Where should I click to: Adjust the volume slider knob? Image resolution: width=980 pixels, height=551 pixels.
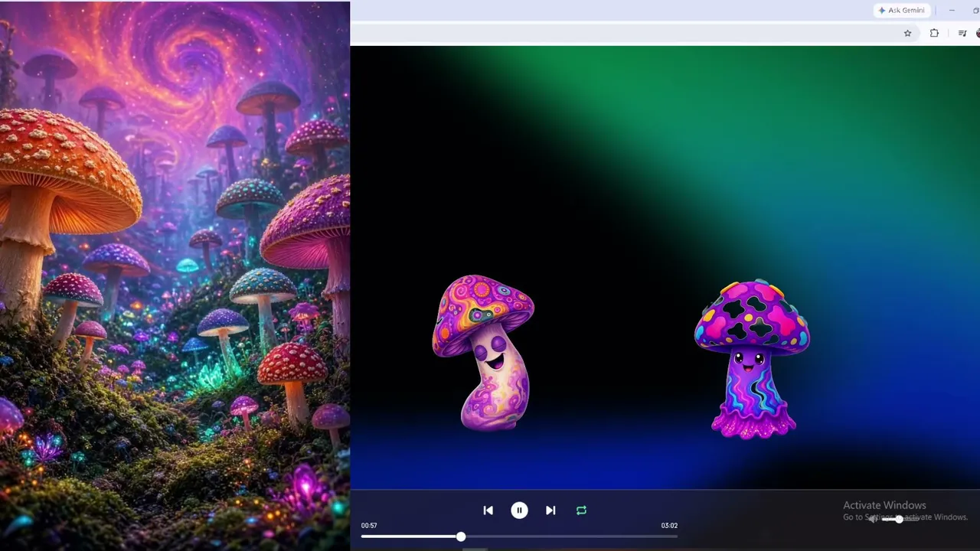coord(899,520)
